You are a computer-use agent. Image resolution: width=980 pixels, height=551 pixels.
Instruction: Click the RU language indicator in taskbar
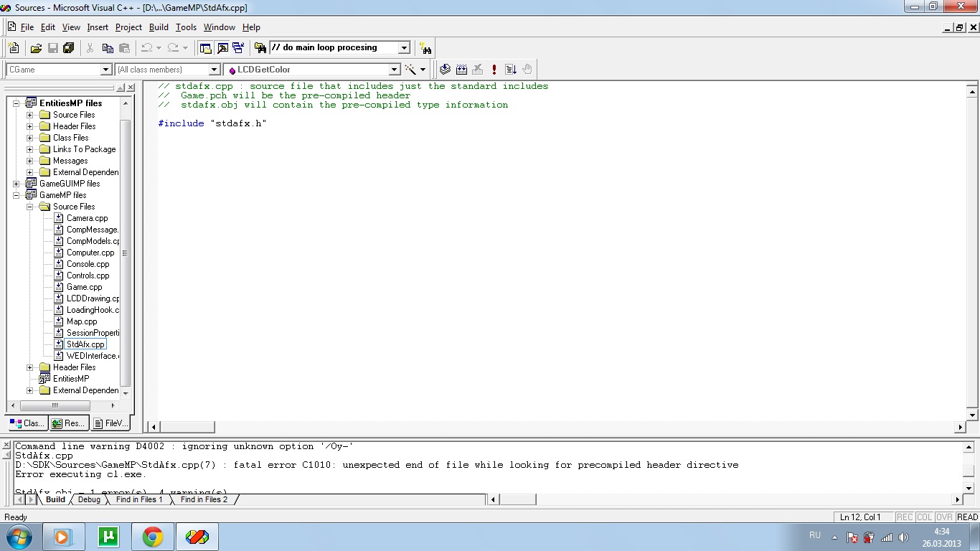point(815,535)
